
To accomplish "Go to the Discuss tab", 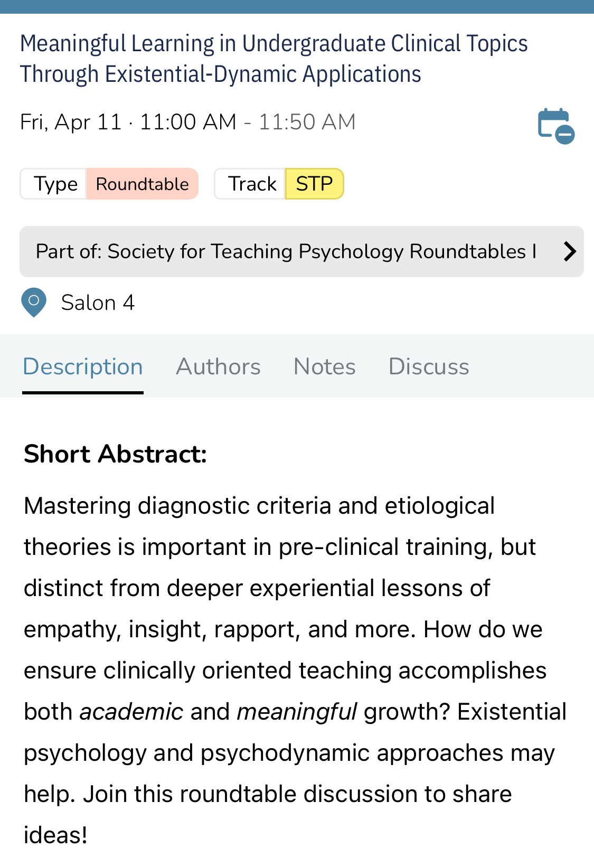I will click(x=428, y=366).
